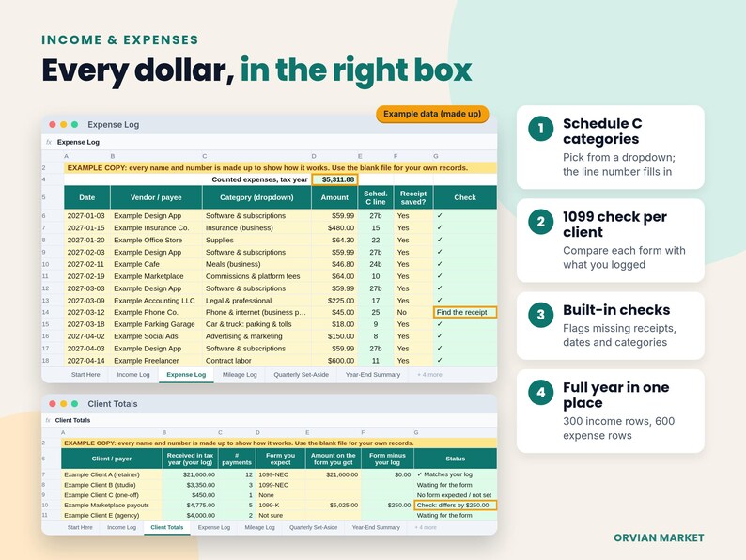Open 'Advertising & marketing' category dropdown cell
The height and width of the screenshot is (560, 746).
[x=256, y=336]
